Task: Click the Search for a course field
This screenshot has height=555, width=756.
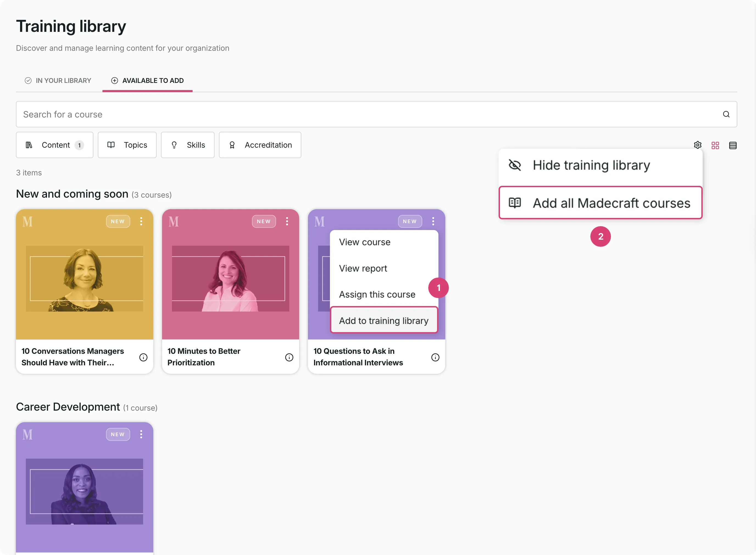Action: point(202,114)
